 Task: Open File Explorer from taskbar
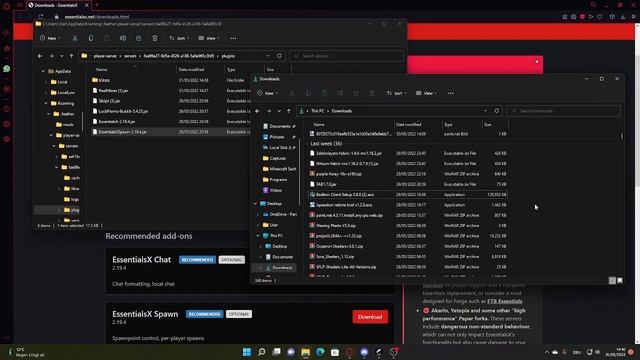[305, 352]
